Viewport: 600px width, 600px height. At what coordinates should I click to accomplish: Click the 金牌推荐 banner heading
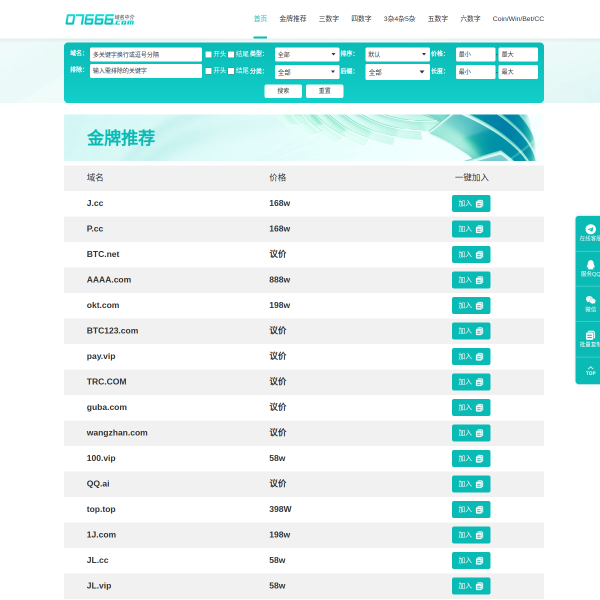121,138
